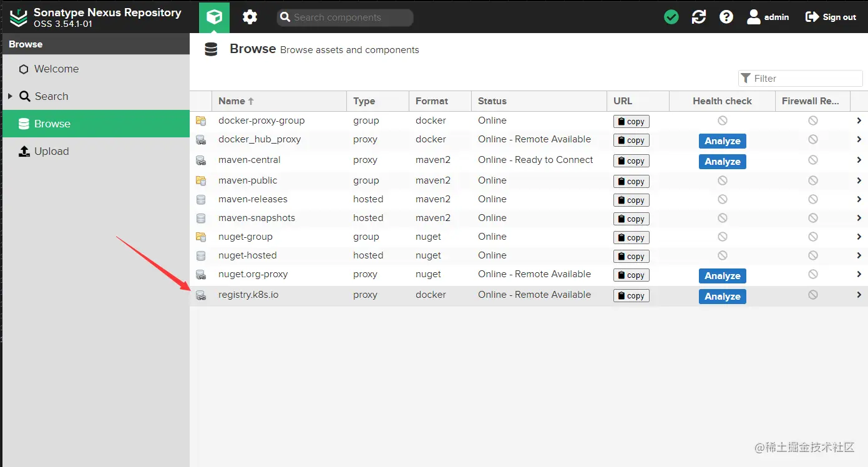Viewport: 868px width, 467px height.
Task: Copy URL of nuget-hosted
Action: coord(631,257)
